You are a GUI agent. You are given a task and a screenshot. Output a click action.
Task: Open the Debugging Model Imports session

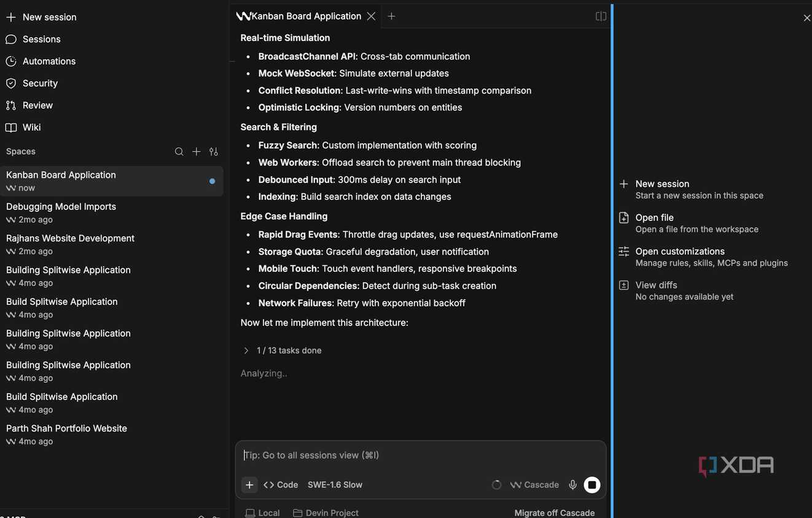(112, 213)
